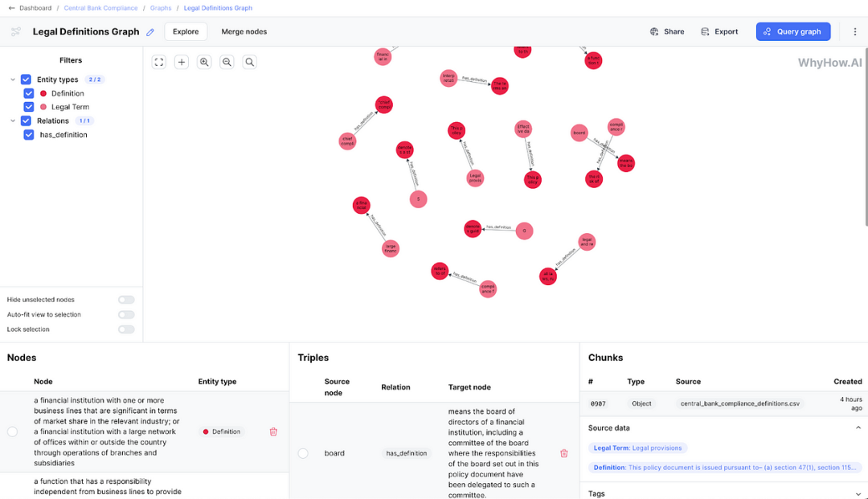Collapse the Source data section
This screenshot has width=868, height=499.
pos(858,427)
